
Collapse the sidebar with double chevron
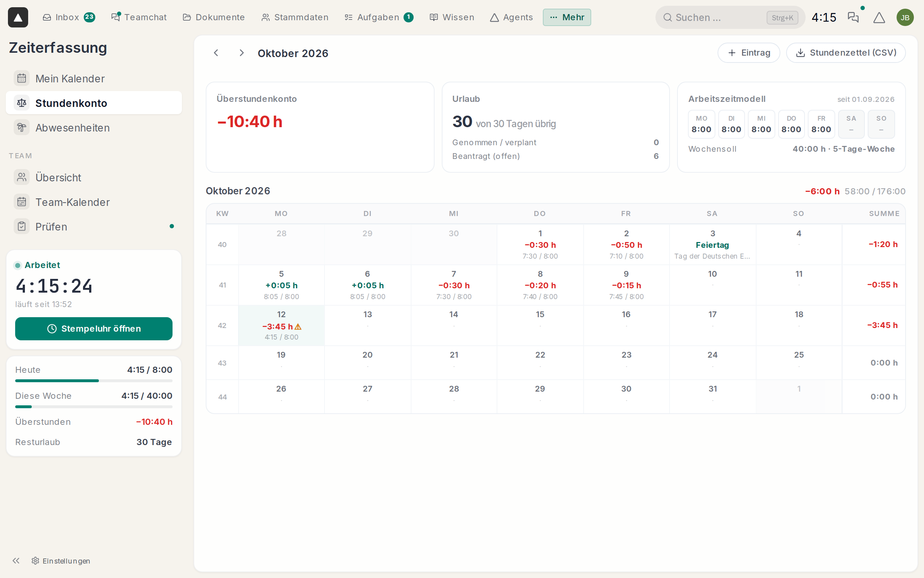click(x=16, y=560)
